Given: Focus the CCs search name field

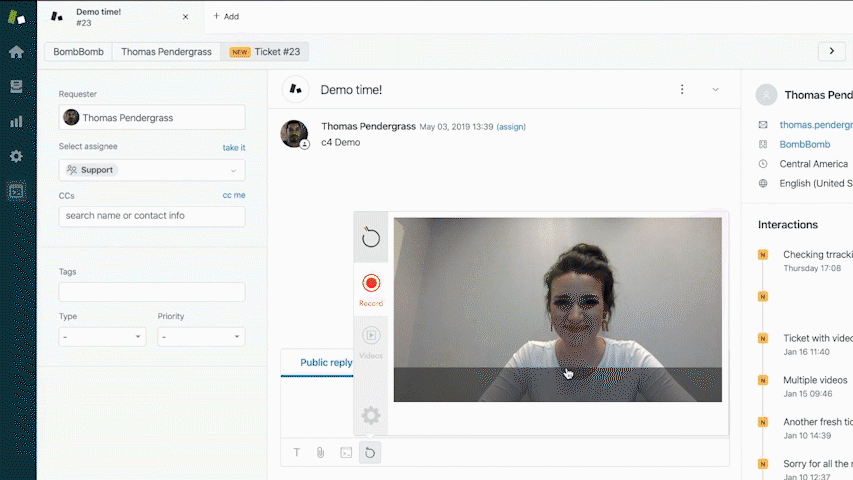Looking at the screenshot, I should point(152,216).
